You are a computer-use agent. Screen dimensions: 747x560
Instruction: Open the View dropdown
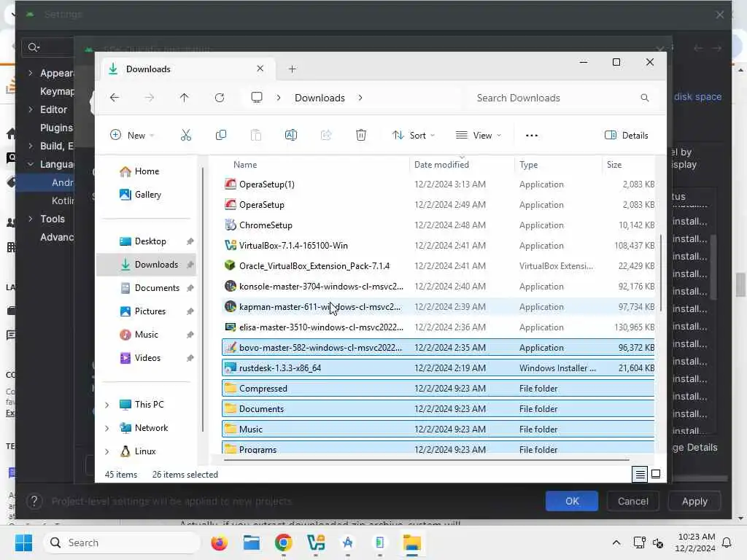point(479,135)
